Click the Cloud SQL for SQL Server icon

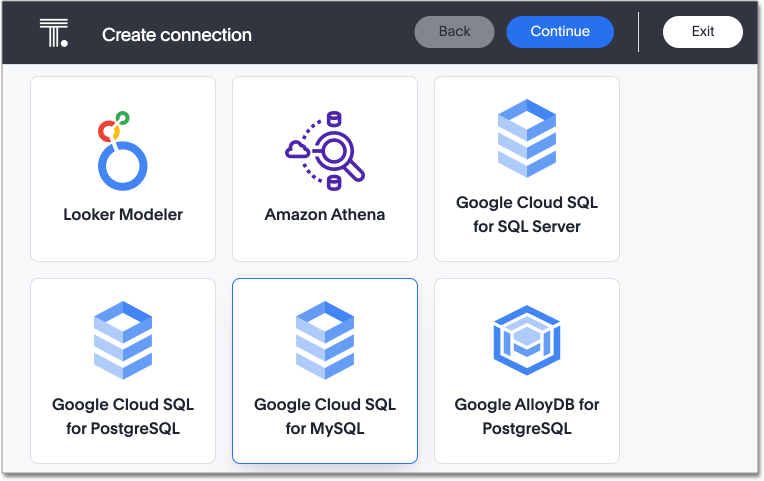[x=527, y=140]
